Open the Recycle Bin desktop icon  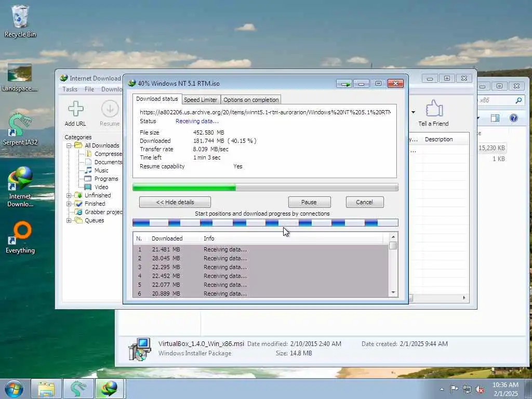coord(20,21)
